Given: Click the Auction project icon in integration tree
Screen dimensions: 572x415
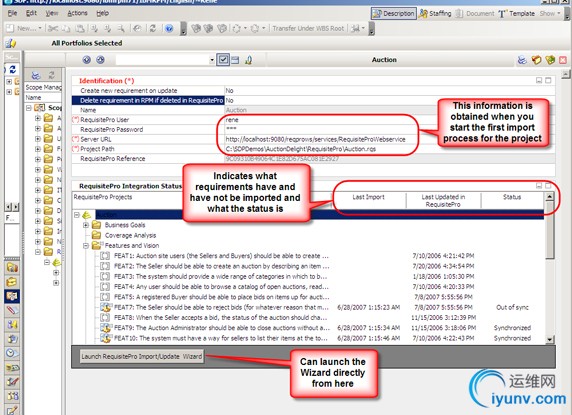Looking at the screenshot, I should click(x=86, y=215).
